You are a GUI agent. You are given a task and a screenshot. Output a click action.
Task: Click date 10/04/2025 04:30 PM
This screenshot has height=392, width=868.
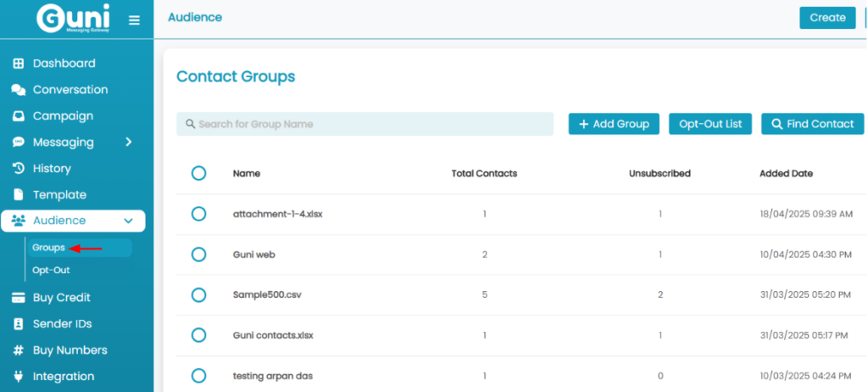(806, 255)
